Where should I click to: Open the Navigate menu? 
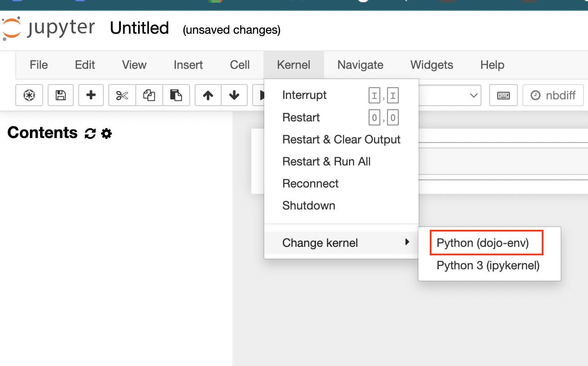click(360, 65)
